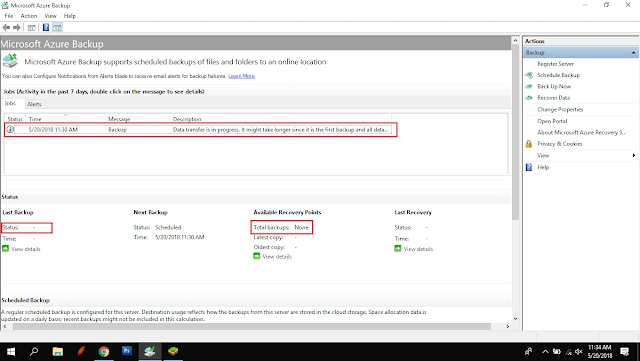This screenshot has width=640, height=361.
Task: Click the info status icon of backup job
Action: coord(10,129)
